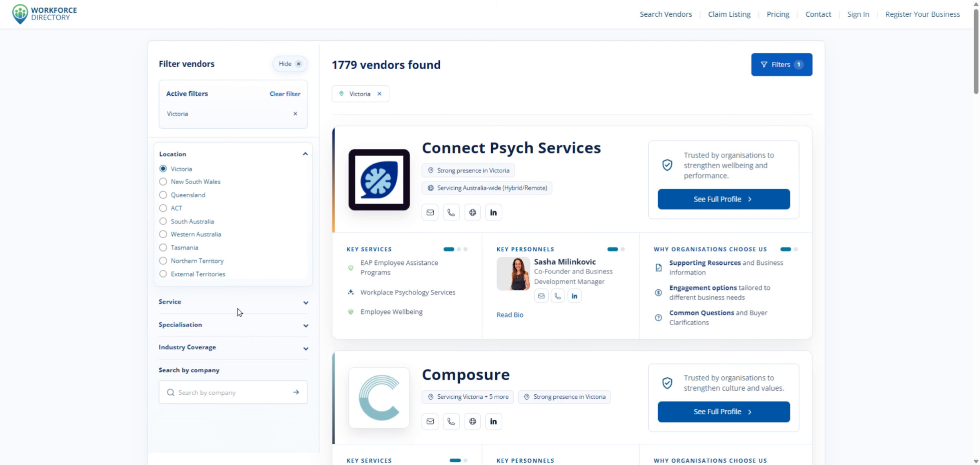Collapse the Location filter section
Screen dimensions: 980x465
tap(305, 154)
